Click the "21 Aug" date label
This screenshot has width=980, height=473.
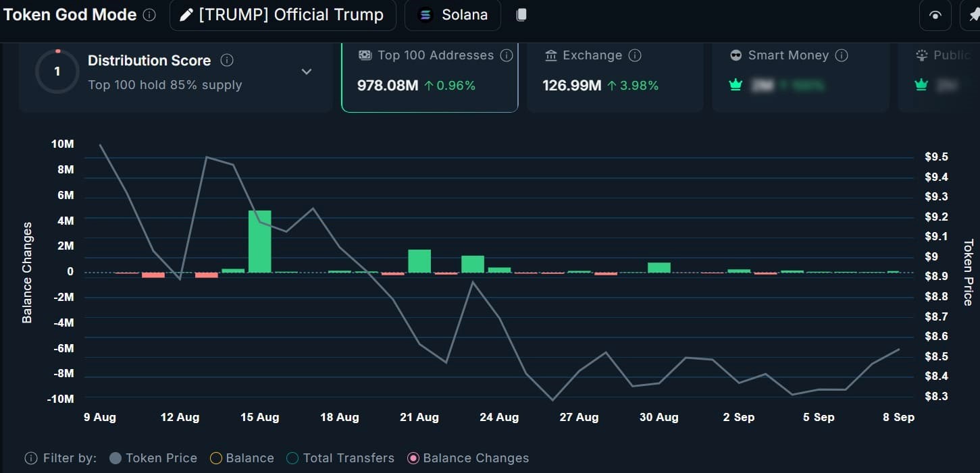point(419,417)
